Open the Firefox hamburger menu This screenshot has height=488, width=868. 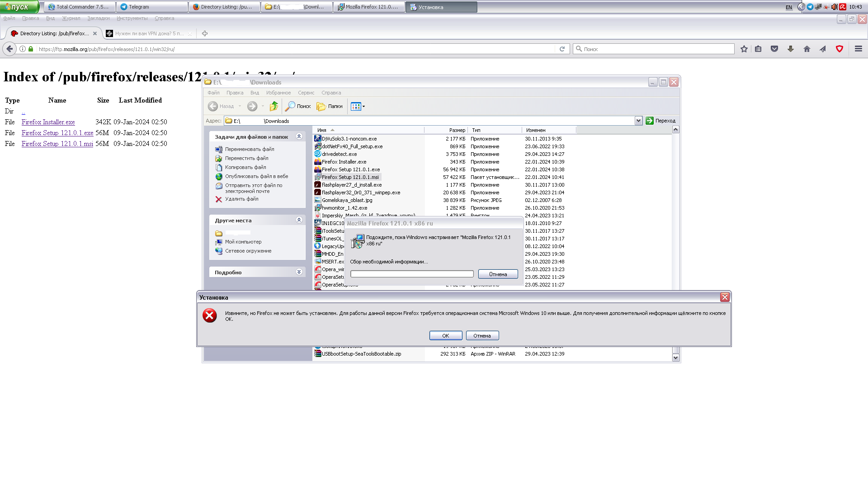tap(859, 49)
